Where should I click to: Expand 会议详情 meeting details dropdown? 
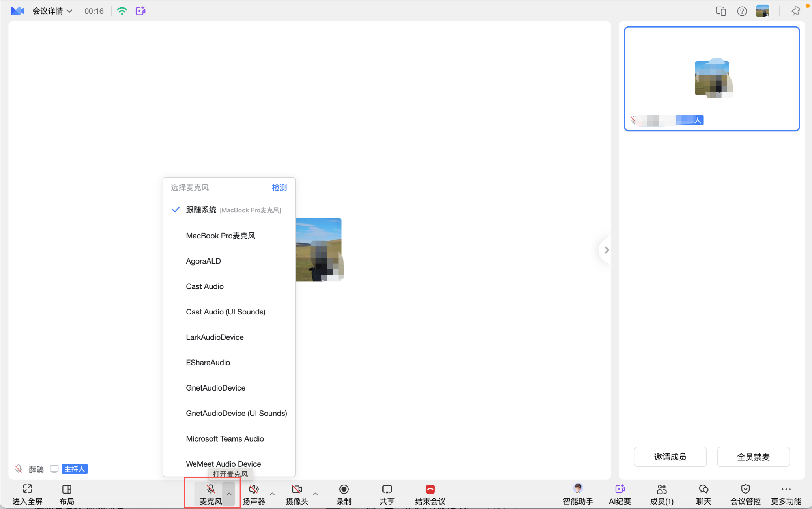[52, 11]
